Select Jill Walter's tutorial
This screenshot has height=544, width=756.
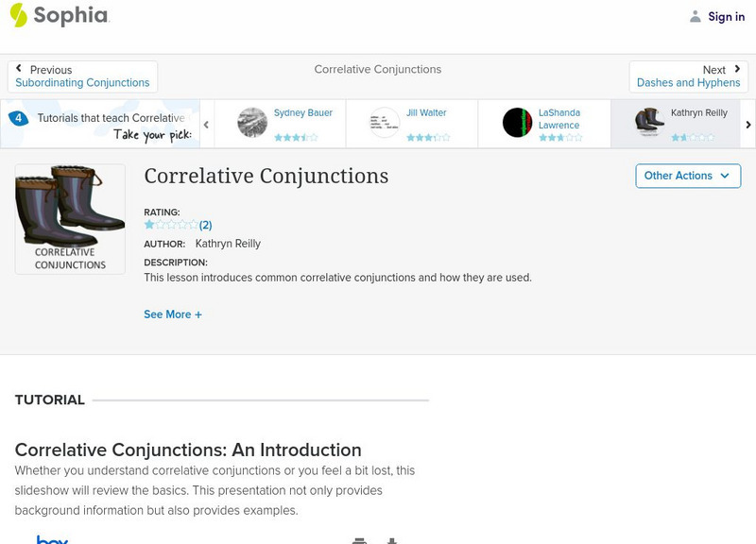(x=426, y=113)
